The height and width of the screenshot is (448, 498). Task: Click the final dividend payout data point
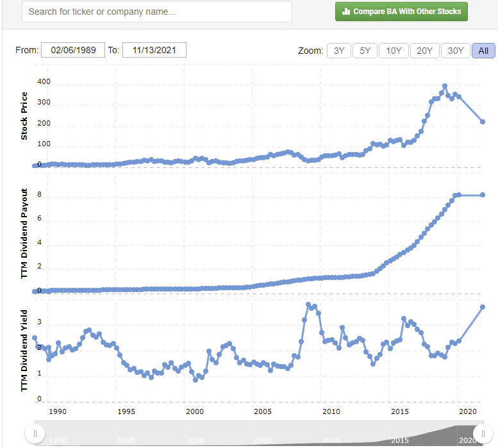point(483,195)
